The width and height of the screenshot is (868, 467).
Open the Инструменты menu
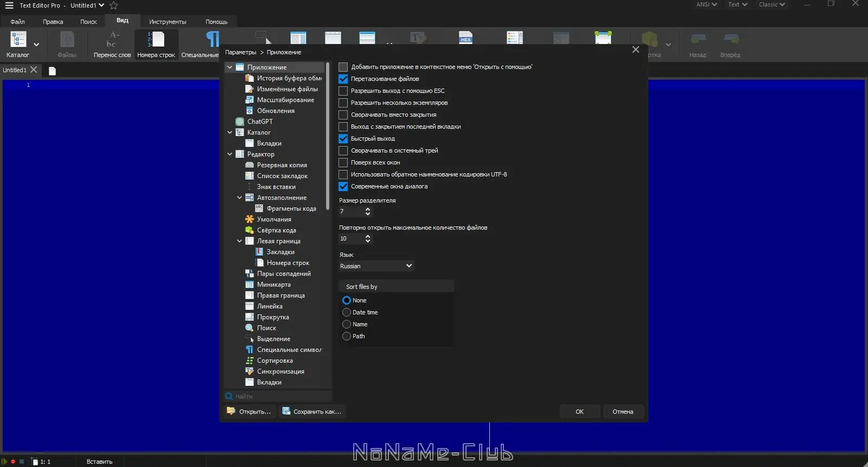(x=168, y=22)
